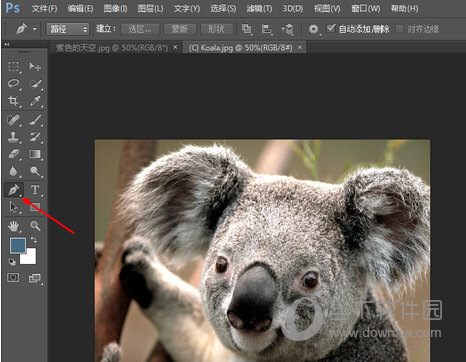Viewport: 466px width, 362px height.
Task: Click the 选区... button
Action: point(140,29)
